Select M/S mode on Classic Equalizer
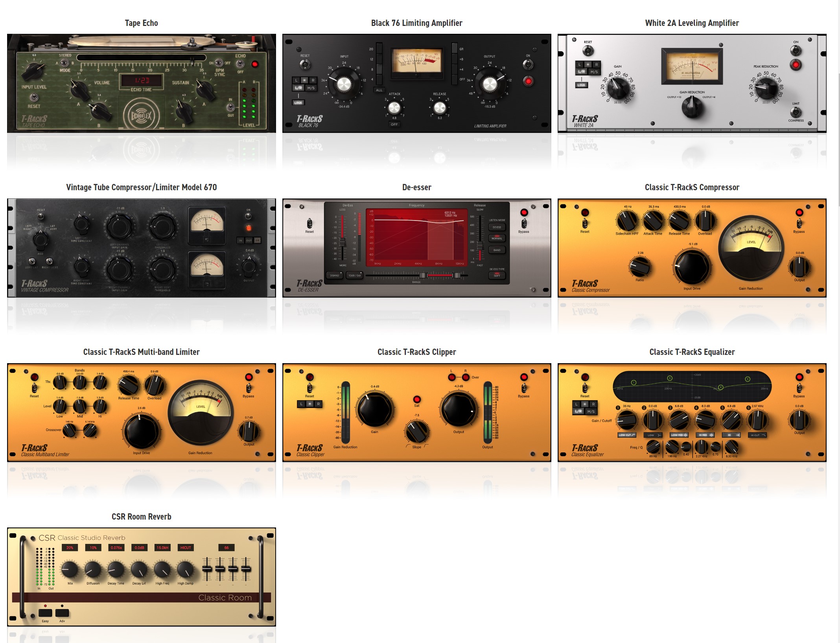Screen dimensions: 840x643 click(591, 411)
